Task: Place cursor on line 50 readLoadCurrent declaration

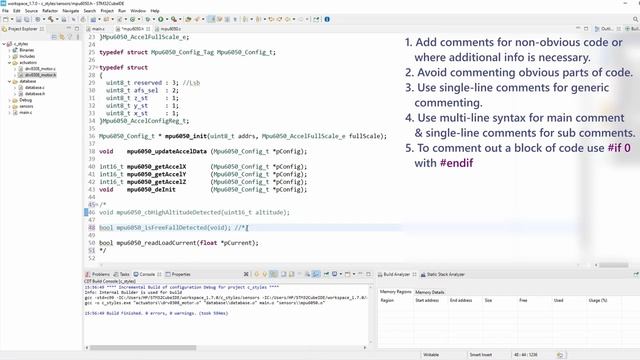Action: [x=179, y=243]
